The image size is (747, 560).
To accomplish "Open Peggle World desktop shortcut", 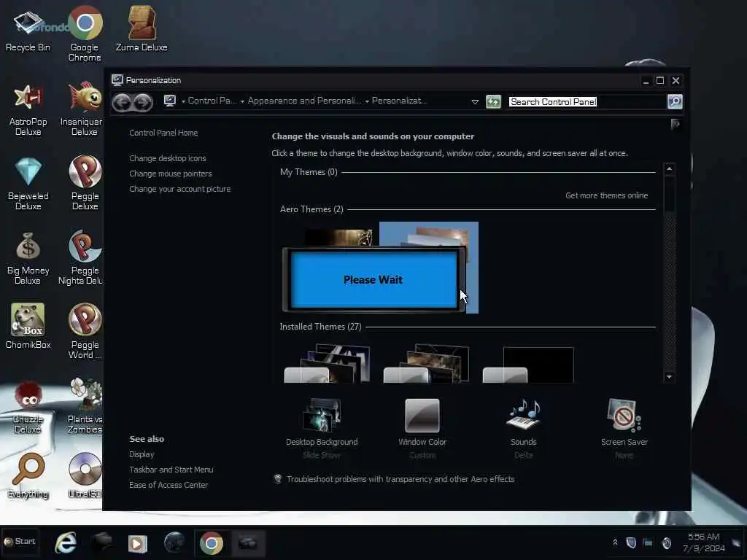I will click(x=85, y=332).
